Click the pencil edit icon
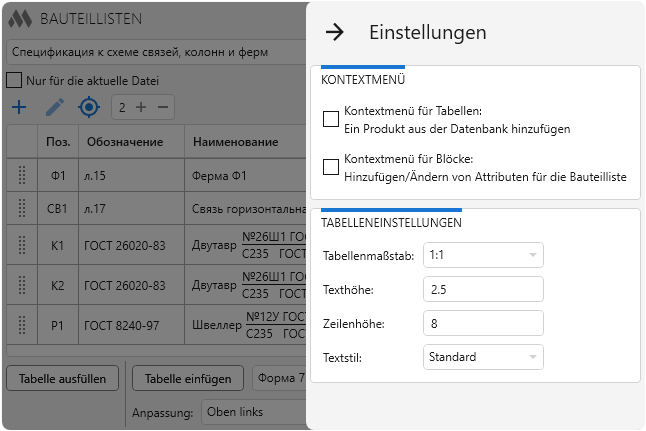This screenshot has height=431, width=646. pyautogui.click(x=54, y=107)
